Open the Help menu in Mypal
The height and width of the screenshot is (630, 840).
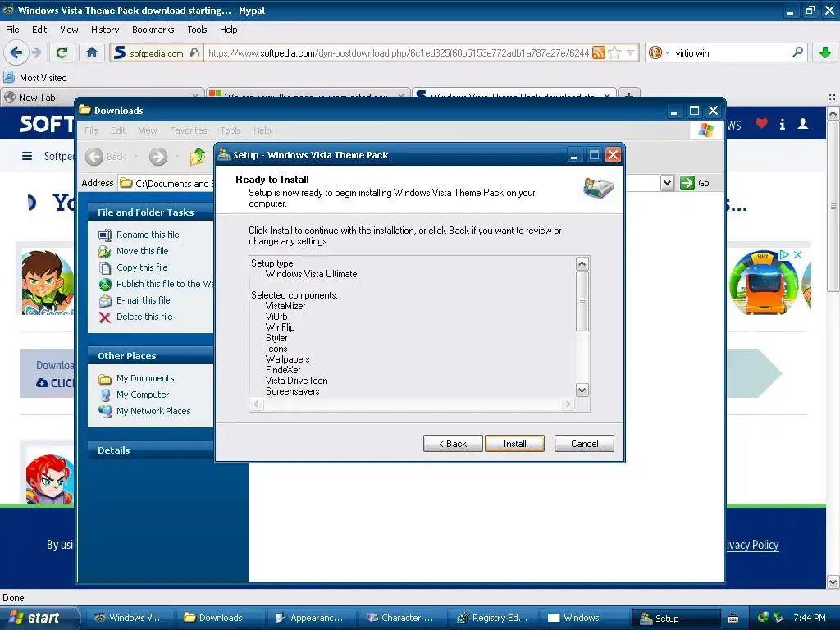coord(228,30)
